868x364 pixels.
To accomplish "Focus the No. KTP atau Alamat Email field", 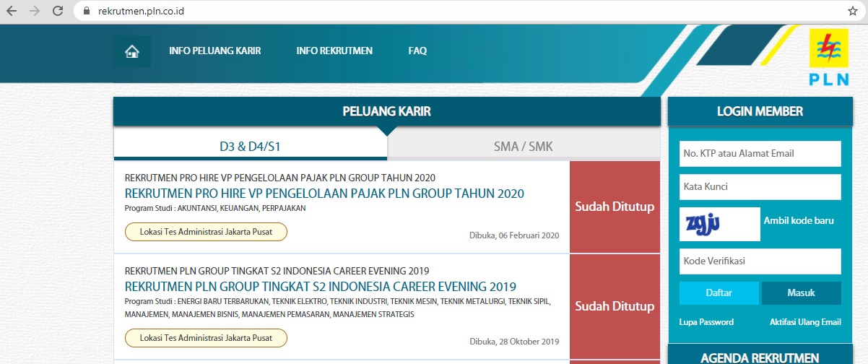I will pos(760,154).
